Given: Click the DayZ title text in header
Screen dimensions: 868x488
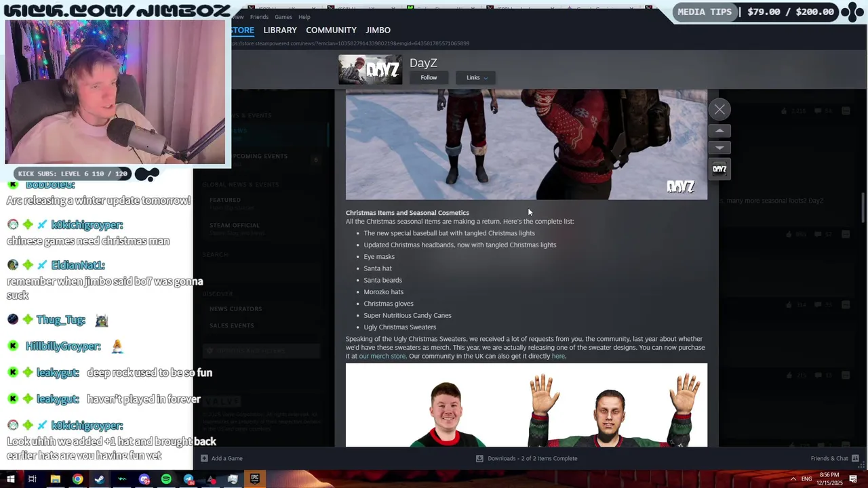Looking at the screenshot, I should (x=423, y=62).
